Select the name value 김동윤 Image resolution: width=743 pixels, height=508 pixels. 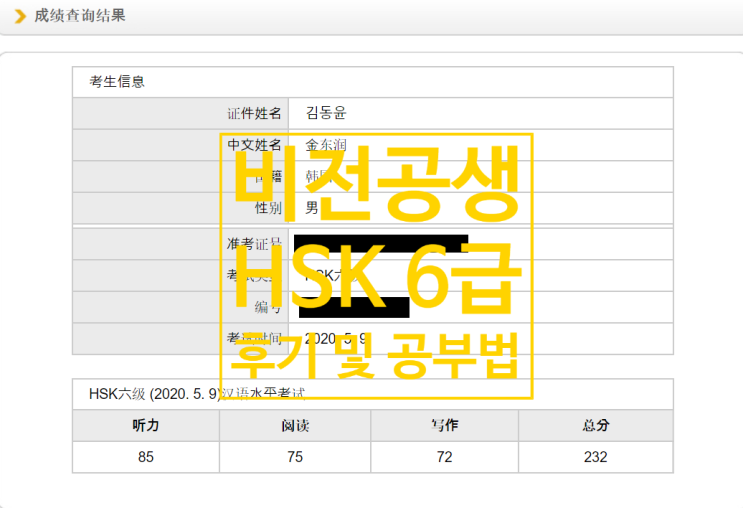pos(326,113)
